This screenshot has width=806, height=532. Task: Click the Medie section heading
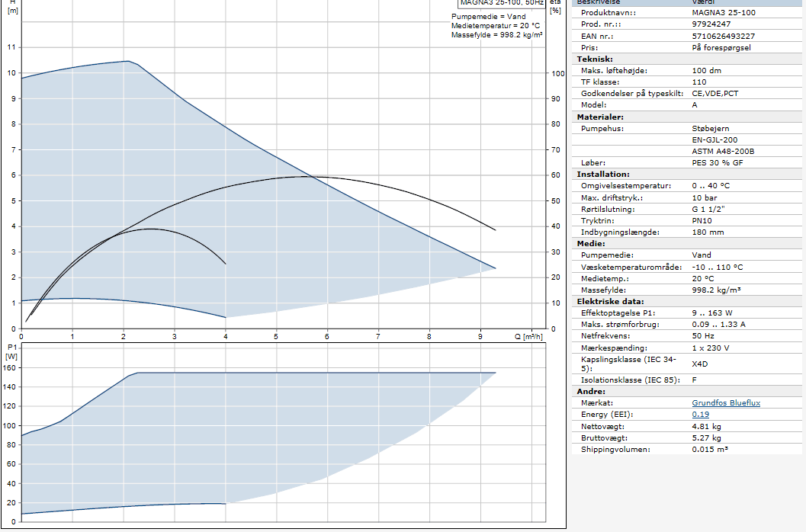pyautogui.click(x=591, y=244)
